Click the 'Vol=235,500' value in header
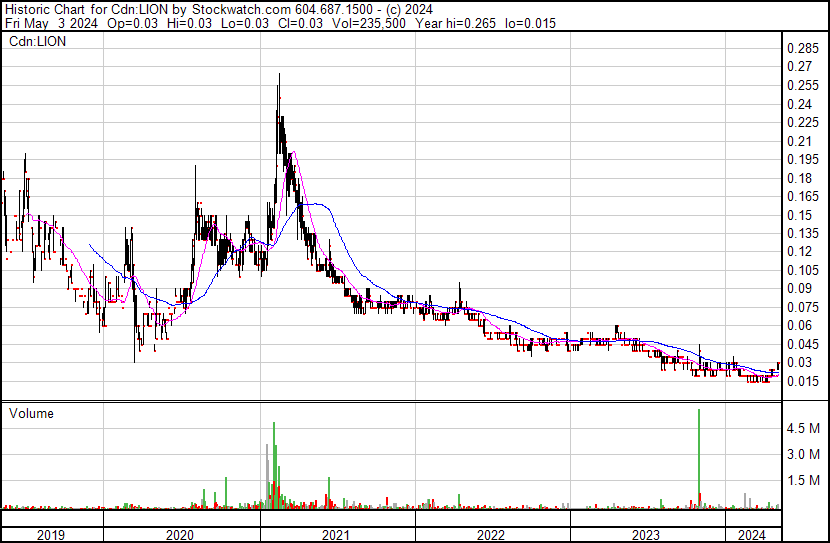The height and width of the screenshot is (543, 830). 369,23
